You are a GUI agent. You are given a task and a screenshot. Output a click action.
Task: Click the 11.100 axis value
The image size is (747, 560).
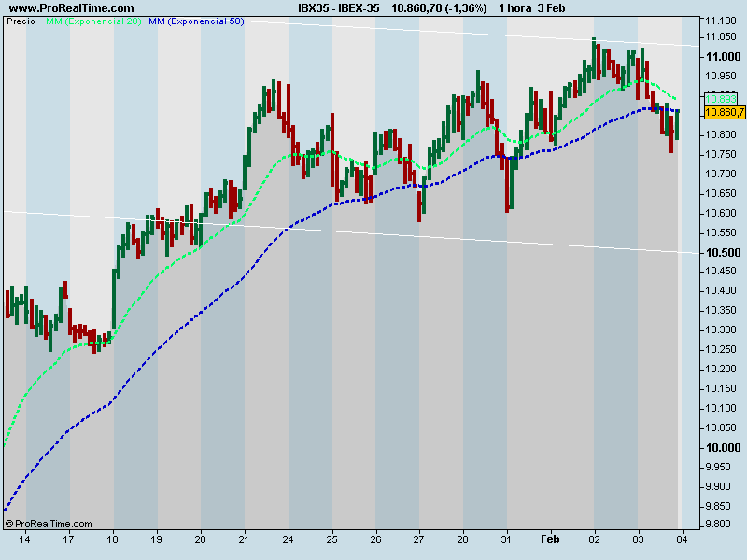[x=721, y=21]
